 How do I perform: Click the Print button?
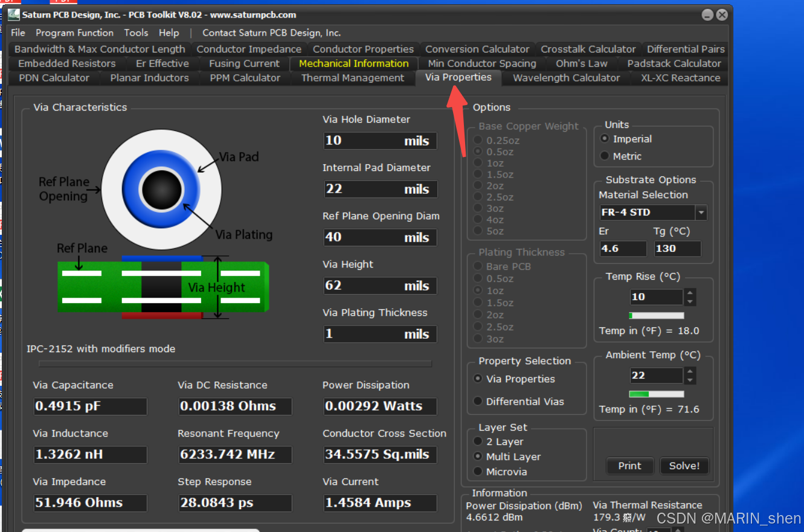[629, 466]
